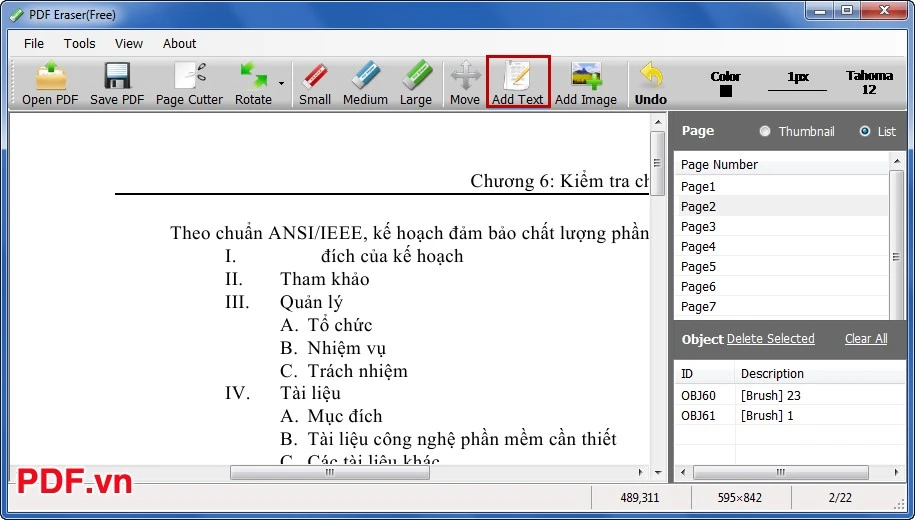Click the PDF Eraser app icon in title bar
The height and width of the screenshot is (520, 915).
pos(16,15)
